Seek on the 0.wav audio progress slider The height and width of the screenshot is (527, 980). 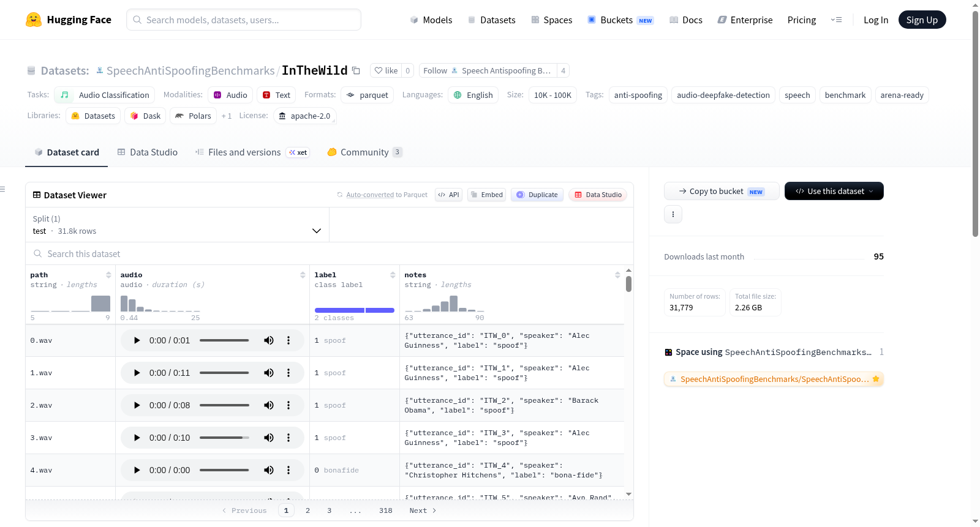pyautogui.click(x=224, y=340)
